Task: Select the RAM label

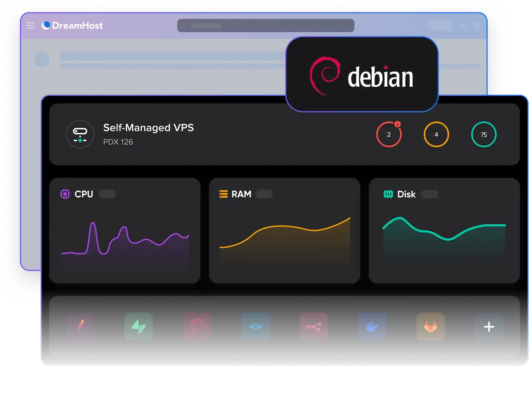Action: click(241, 194)
